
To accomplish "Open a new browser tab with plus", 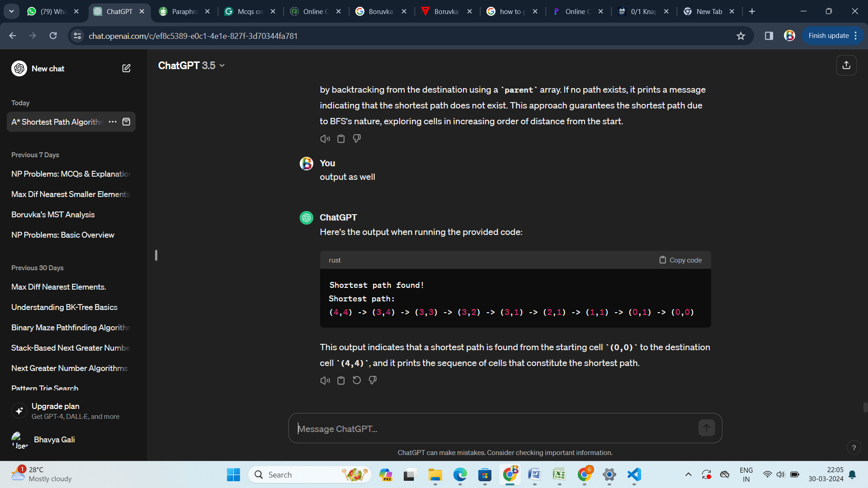I will point(752,11).
